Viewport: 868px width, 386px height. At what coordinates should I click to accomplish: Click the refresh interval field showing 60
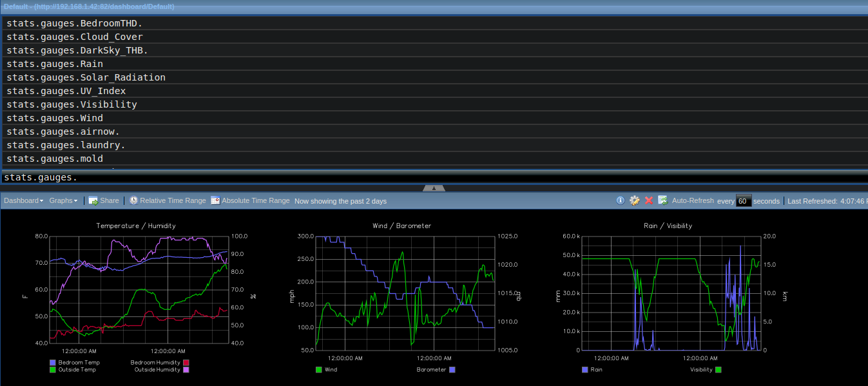tap(743, 200)
